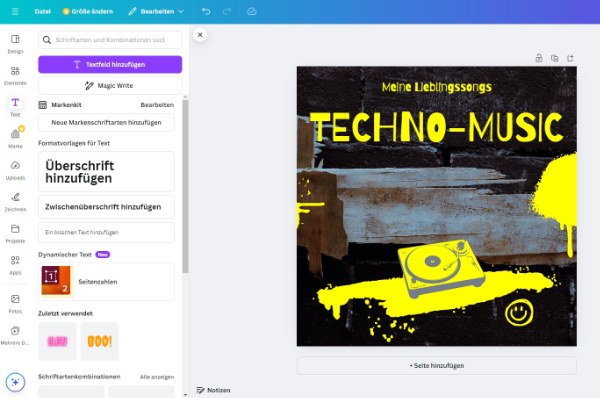Screen dimensions: 600x398
Task: Open the Elemente sidebar tab
Action: [x=15, y=75]
